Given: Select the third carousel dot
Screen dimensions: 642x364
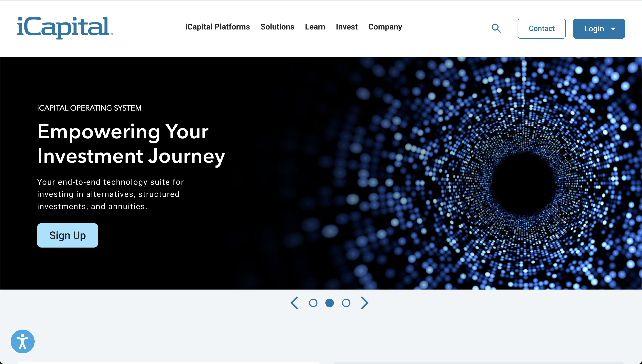Looking at the screenshot, I should point(346,303).
